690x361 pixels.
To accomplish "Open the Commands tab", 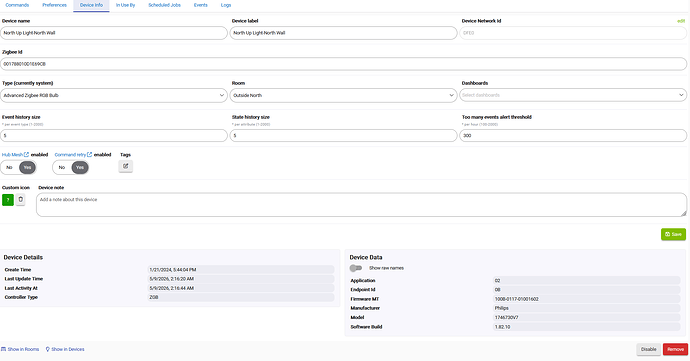I will point(17,5).
